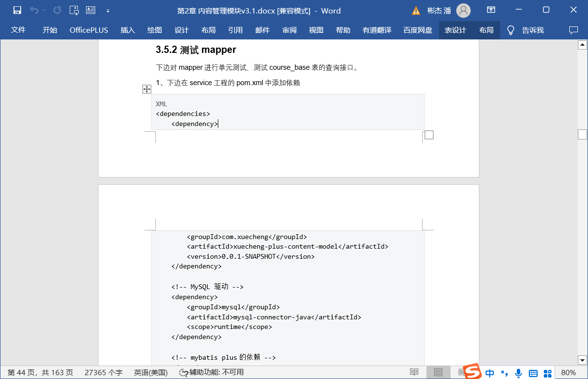
Task: Open accessibility checker 辅助功能: 不可用
Action: click(211, 372)
